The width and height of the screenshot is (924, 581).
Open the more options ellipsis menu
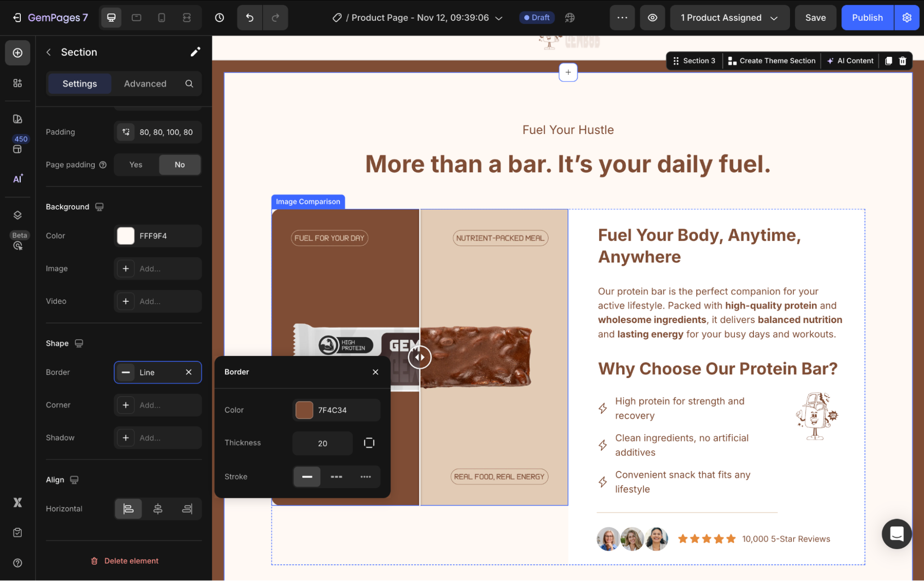pyautogui.click(x=622, y=18)
